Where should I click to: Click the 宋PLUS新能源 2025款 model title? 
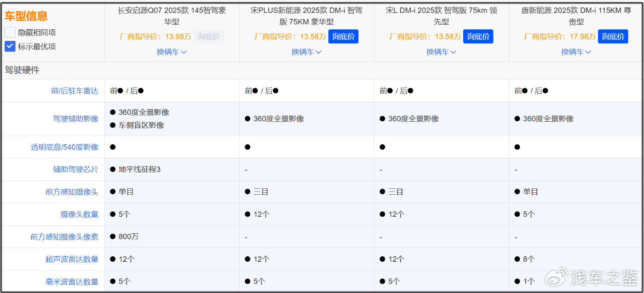click(x=306, y=16)
